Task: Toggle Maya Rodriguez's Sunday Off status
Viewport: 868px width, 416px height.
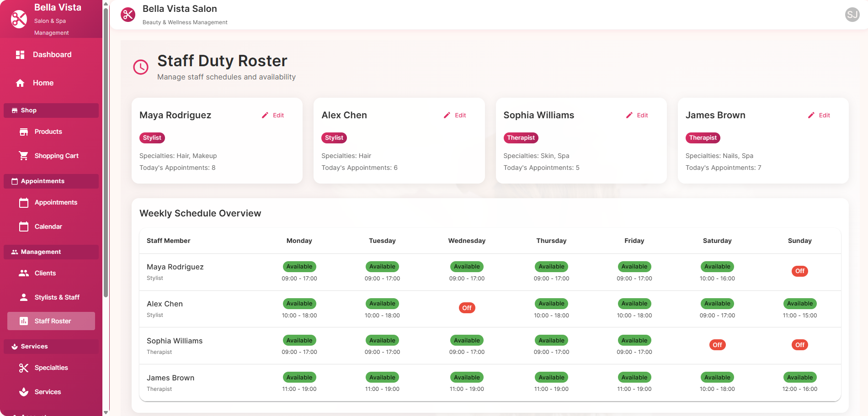Action: coord(799,271)
